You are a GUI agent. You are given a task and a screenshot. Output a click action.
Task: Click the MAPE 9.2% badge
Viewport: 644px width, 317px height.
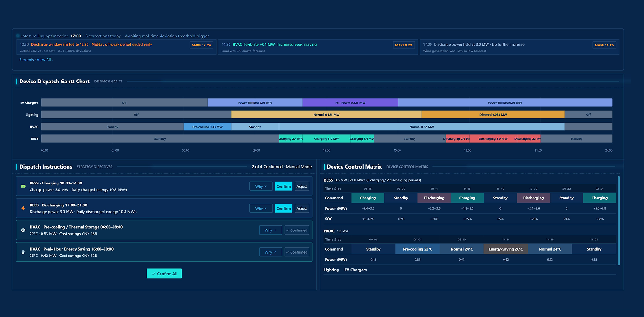(x=404, y=45)
